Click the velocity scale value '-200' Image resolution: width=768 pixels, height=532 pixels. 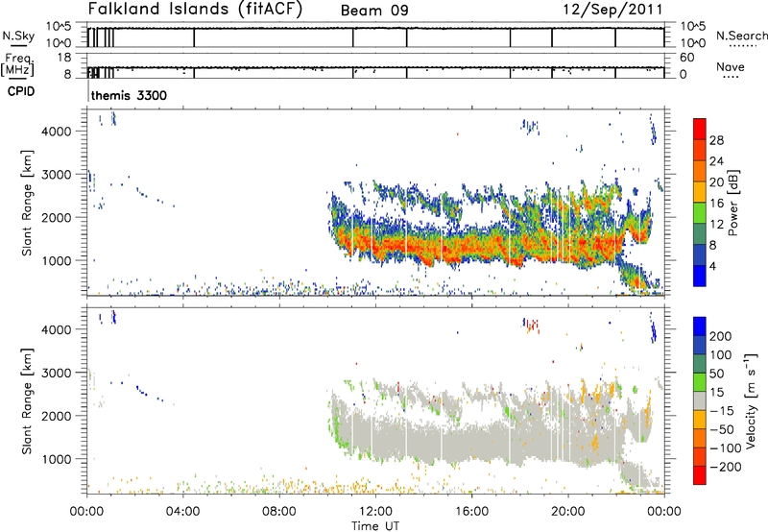click(726, 467)
